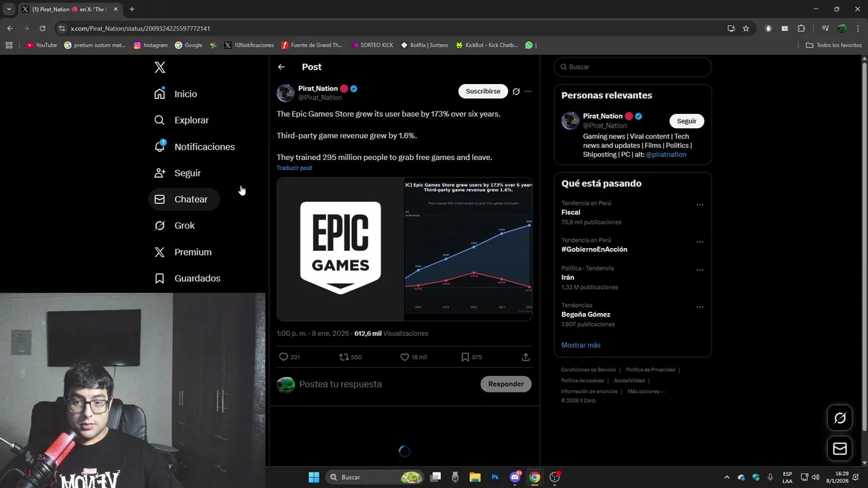This screenshot has height=488, width=868.
Task: Open the Begoña Gómez trend
Action: click(586, 314)
